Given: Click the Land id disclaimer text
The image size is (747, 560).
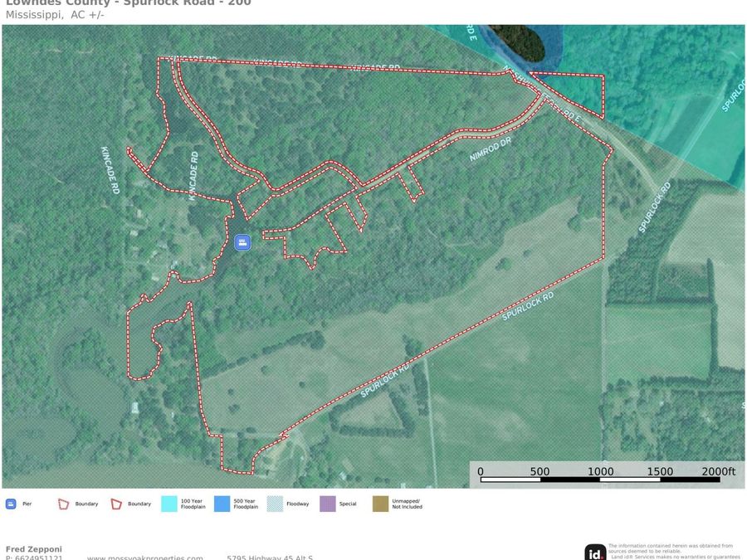Looking at the screenshot, I should point(673,551).
